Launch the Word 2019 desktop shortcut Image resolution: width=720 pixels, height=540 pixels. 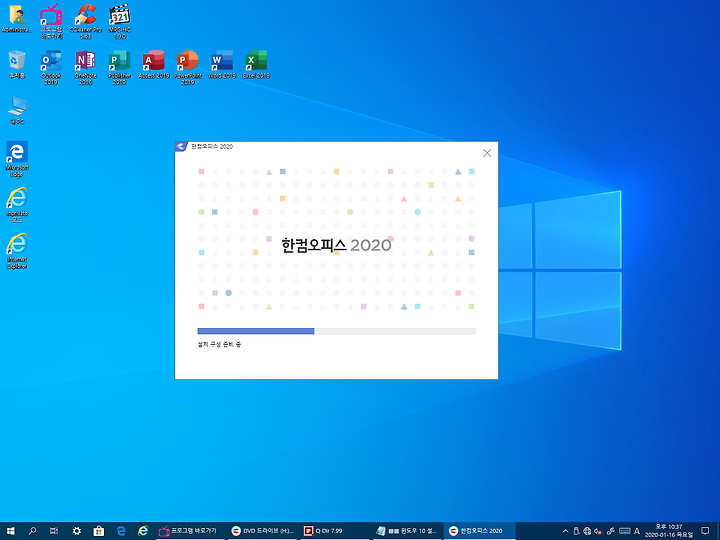pyautogui.click(x=222, y=64)
